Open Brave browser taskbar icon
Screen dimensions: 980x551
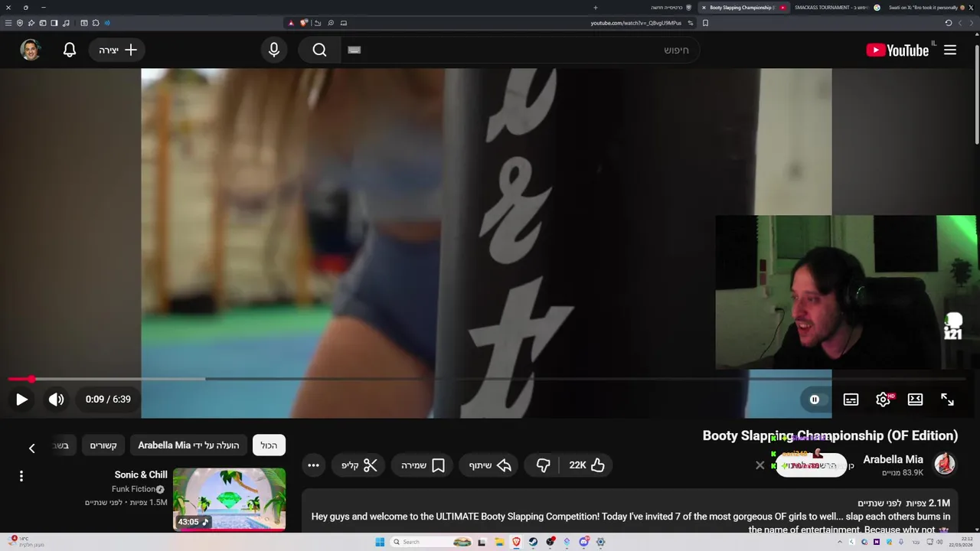pos(516,542)
